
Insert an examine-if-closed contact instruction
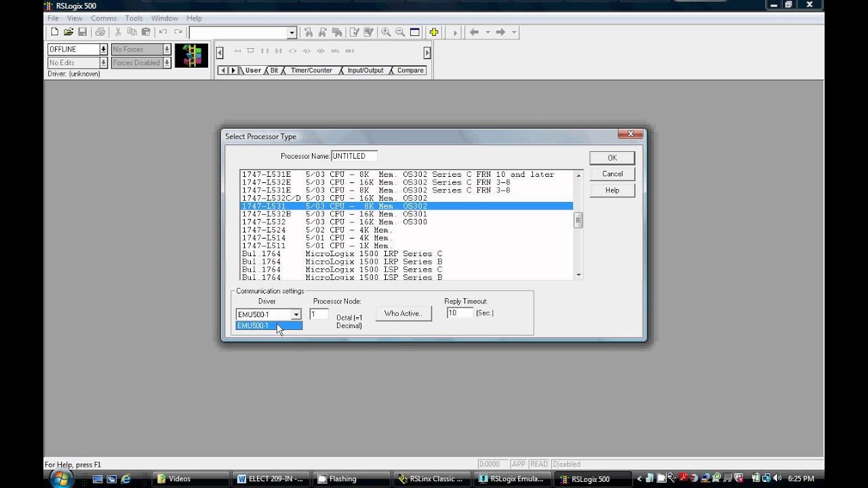tap(264, 51)
